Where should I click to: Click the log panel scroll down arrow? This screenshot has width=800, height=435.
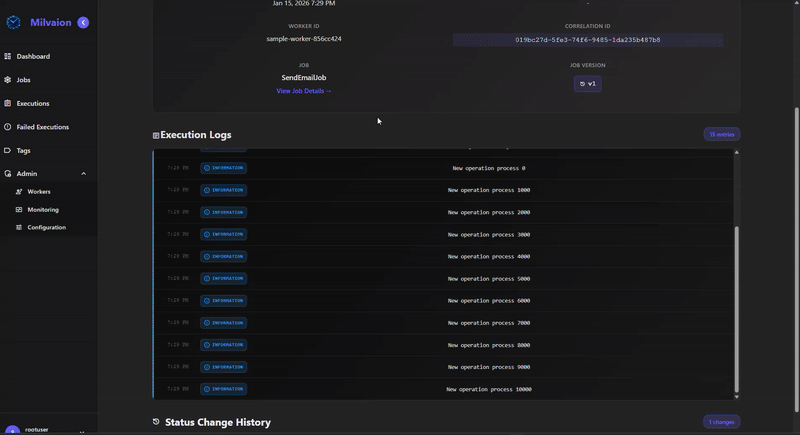click(736, 396)
